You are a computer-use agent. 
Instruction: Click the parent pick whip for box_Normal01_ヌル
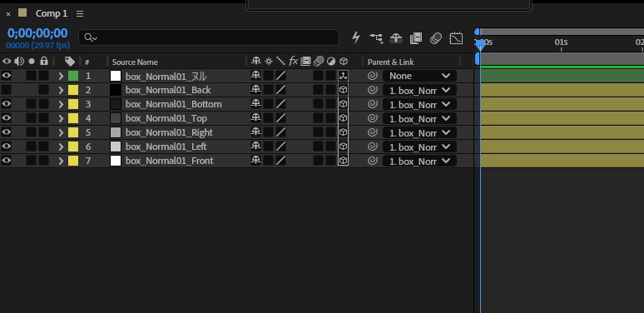click(x=373, y=76)
